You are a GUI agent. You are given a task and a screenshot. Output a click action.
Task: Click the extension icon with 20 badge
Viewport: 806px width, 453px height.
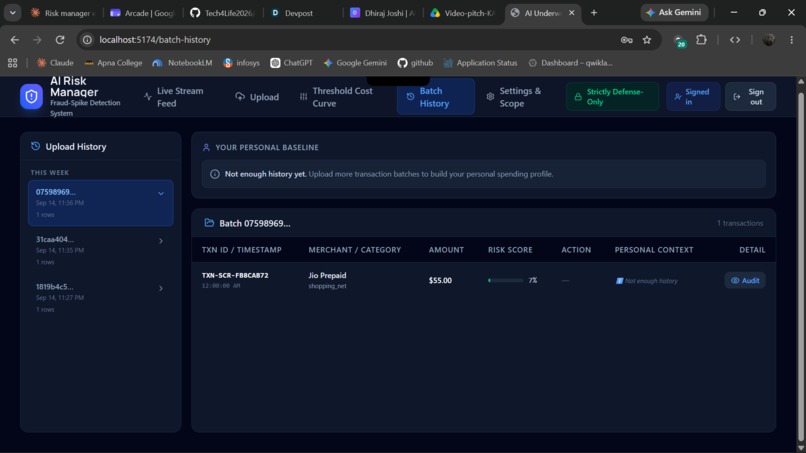(x=680, y=41)
